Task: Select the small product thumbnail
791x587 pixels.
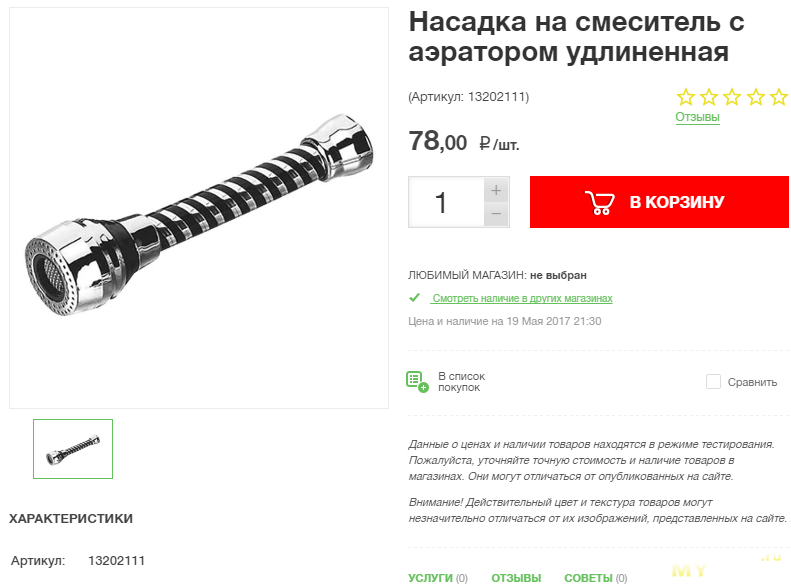Action: 73,449
